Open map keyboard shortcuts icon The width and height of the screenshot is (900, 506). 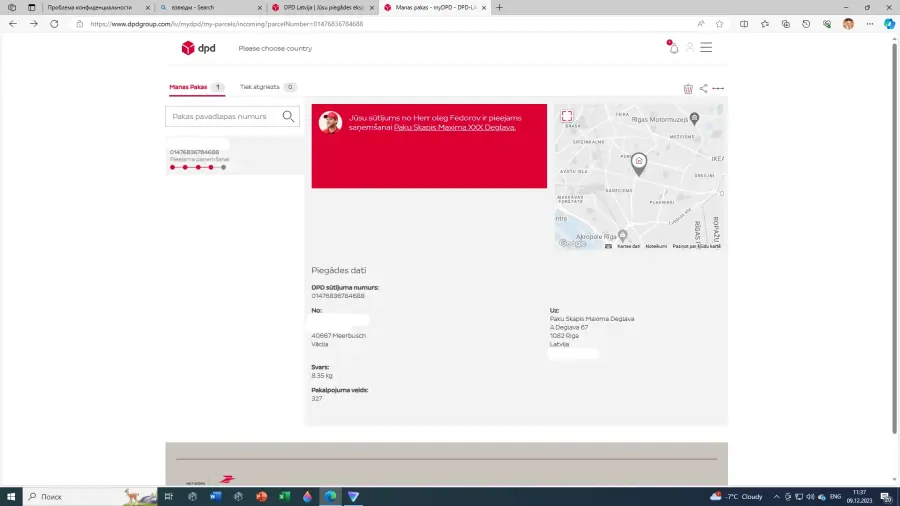608,246
